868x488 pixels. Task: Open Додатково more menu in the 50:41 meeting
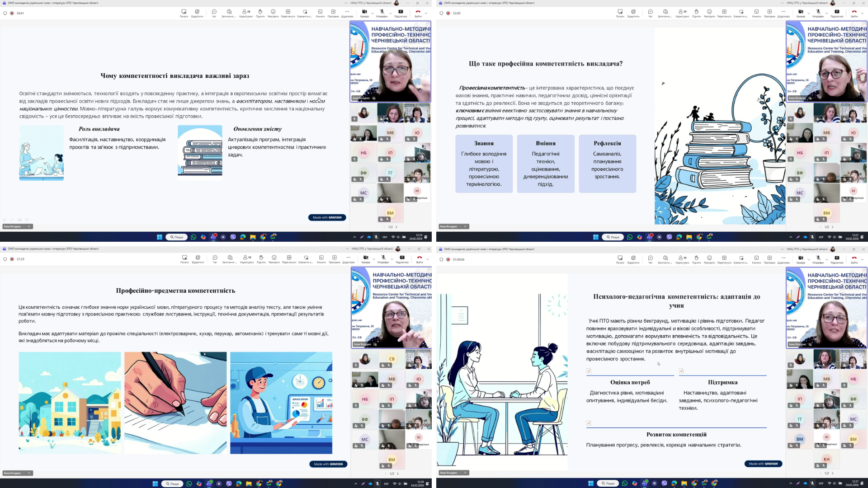pyautogui.click(x=347, y=12)
